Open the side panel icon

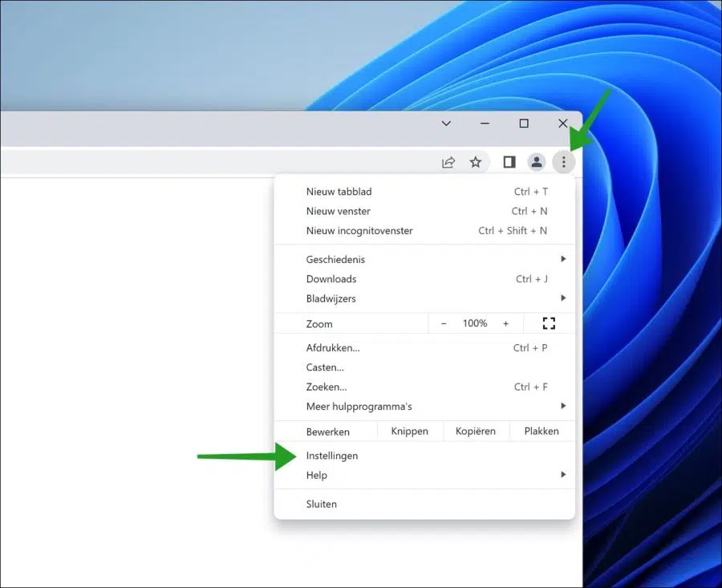(x=509, y=162)
